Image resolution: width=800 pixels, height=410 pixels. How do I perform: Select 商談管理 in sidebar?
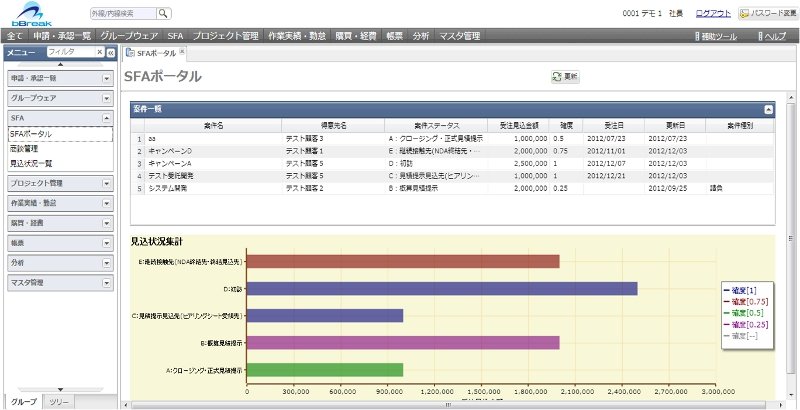[60, 149]
